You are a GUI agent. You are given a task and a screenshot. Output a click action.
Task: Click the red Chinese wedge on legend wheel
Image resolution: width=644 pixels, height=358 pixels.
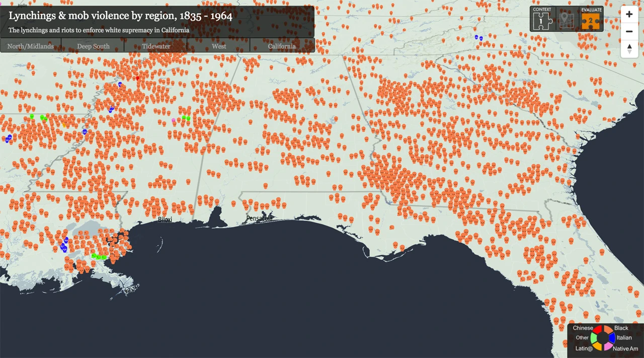tap(598, 329)
